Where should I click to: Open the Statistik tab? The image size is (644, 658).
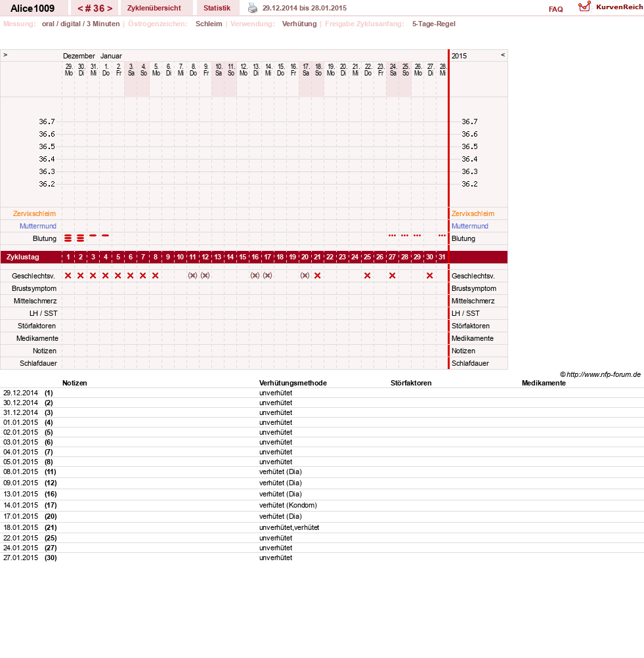pos(217,8)
